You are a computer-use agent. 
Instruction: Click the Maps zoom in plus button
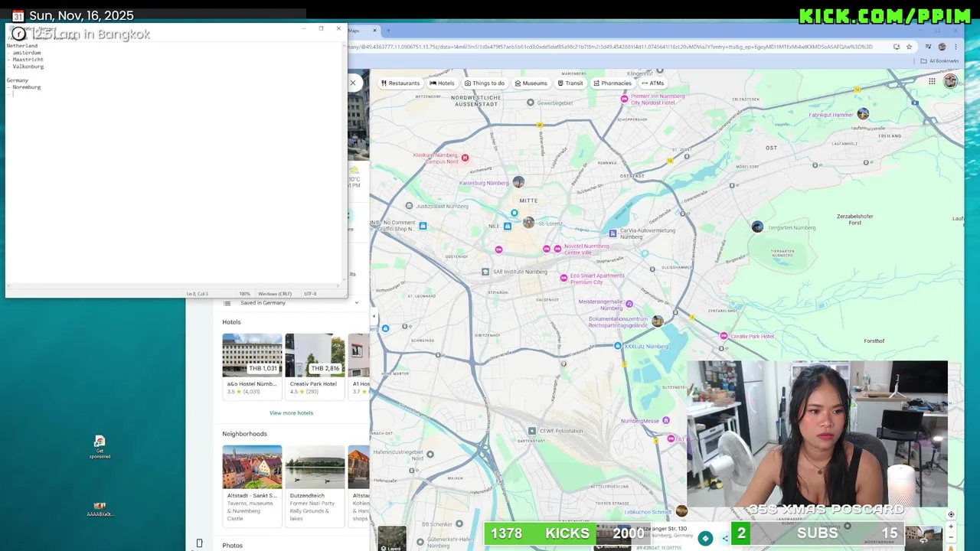951,527
